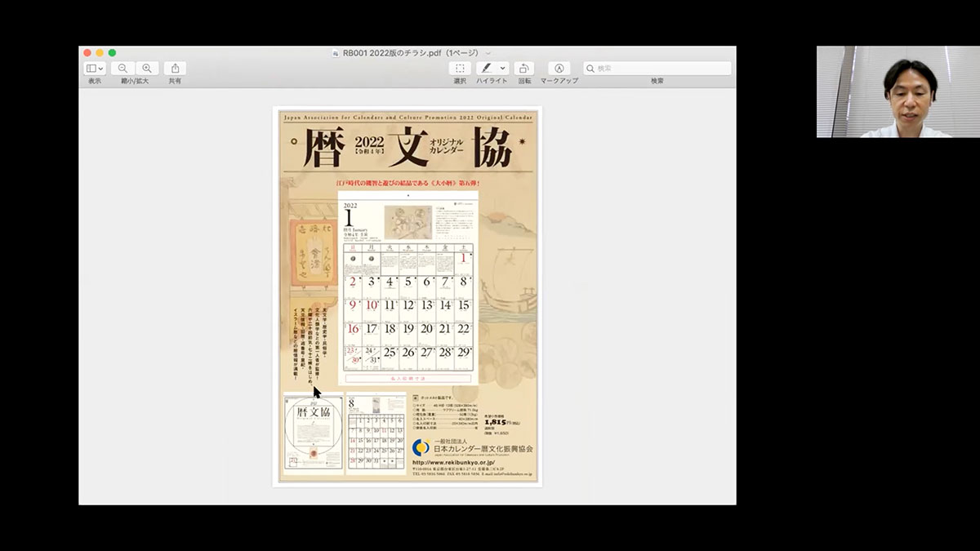
Task: Click the zoom out magnifier button
Action: click(122, 69)
